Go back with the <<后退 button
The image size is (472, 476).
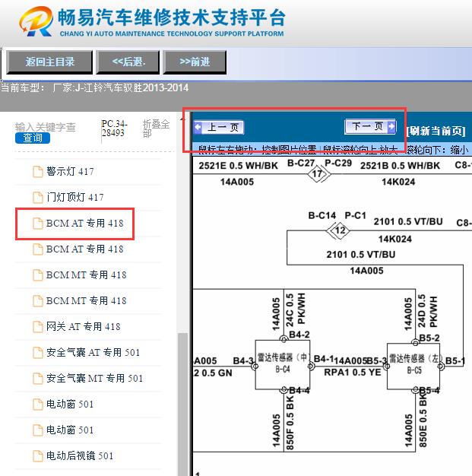pyautogui.click(x=128, y=62)
